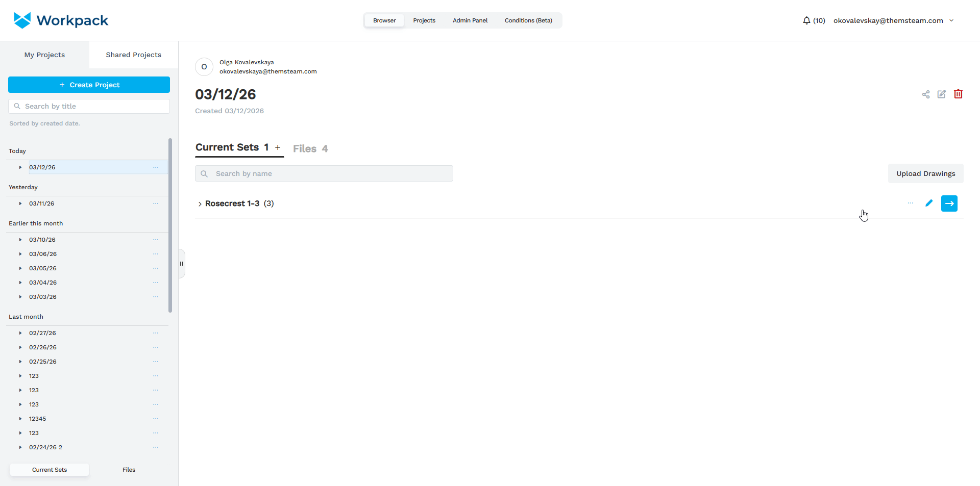The width and height of the screenshot is (980, 486).
Task: Click the Search by name input field
Action: (x=324, y=173)
